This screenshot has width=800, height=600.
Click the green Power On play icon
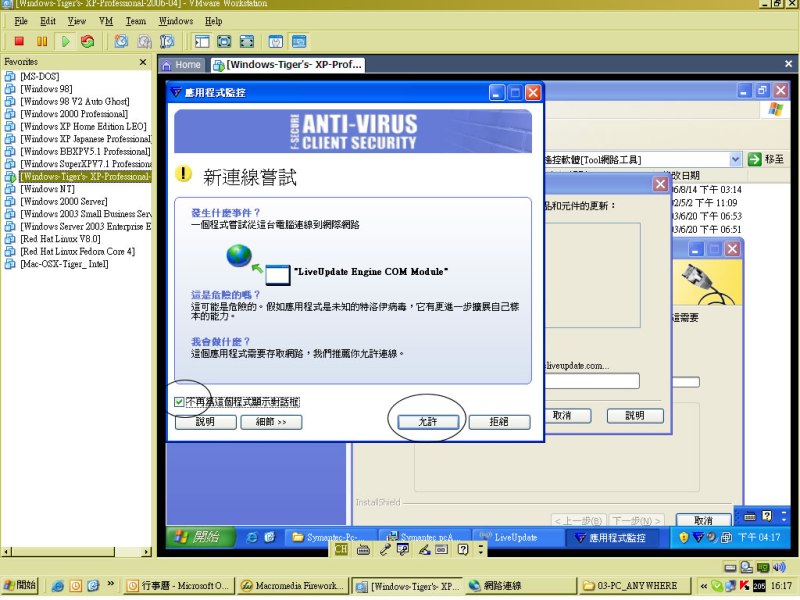(x=65, y=41)
